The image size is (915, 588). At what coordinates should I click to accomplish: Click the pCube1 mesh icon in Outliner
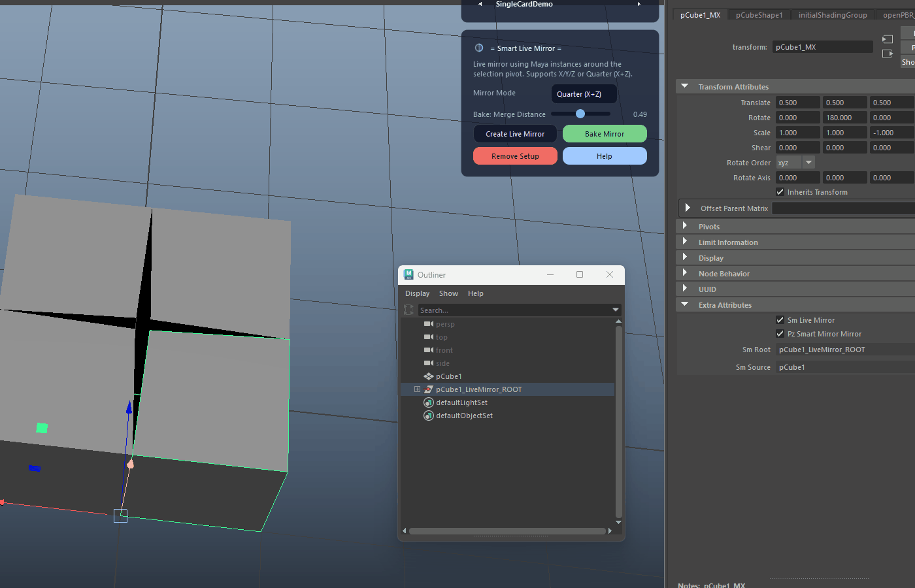(x=429, y=376)
